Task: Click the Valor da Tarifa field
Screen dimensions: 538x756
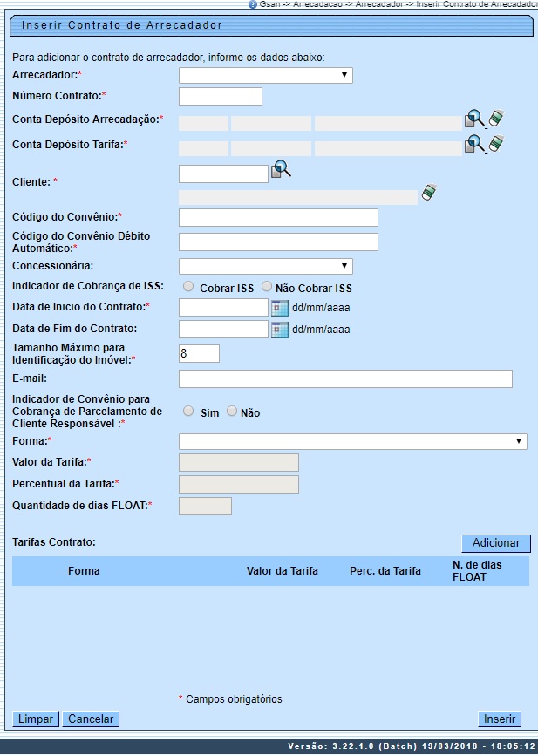Action: point(239,462)
